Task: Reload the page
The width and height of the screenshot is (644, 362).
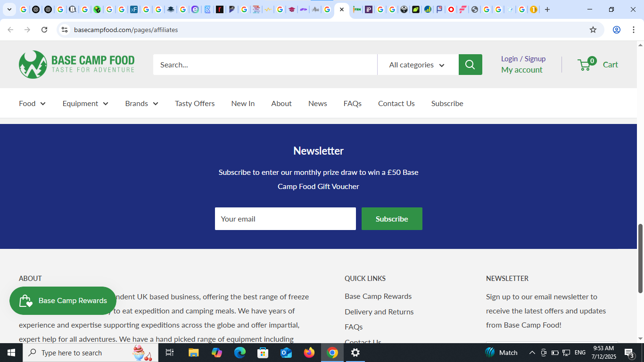Action: click(x=44, y=30)
